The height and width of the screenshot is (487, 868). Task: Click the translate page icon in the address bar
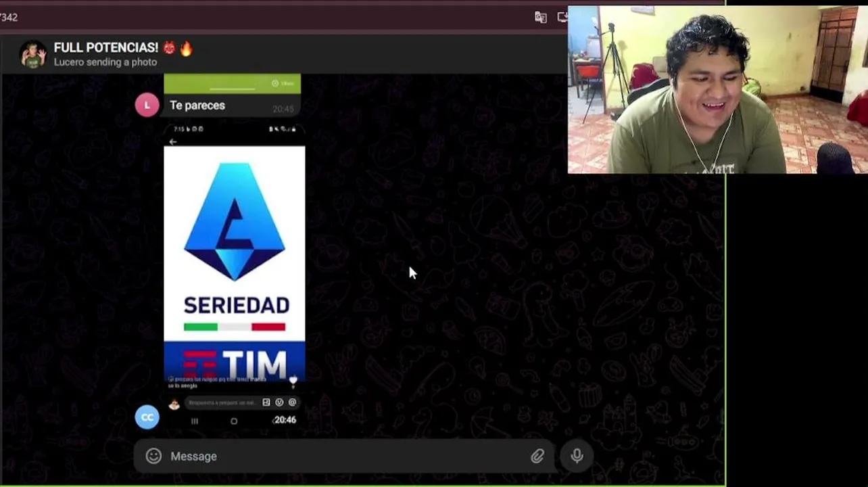pos(541,18)
